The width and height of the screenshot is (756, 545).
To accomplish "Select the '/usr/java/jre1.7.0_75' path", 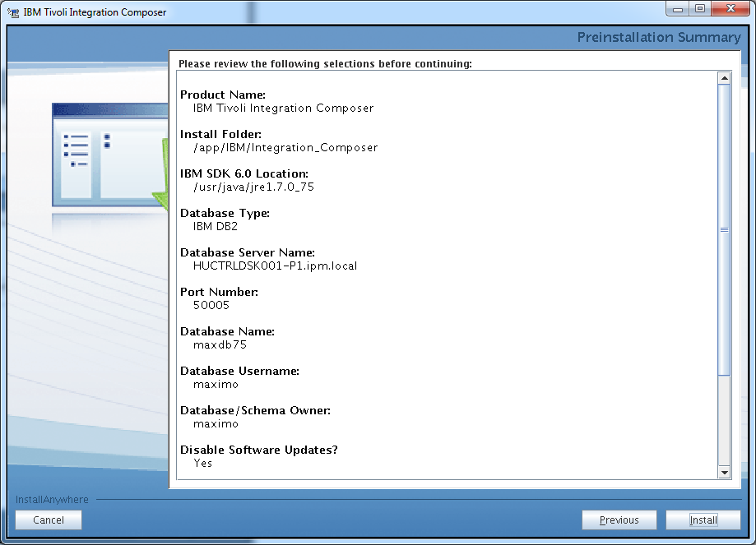I will pyautogui.click(x=253, y=187).
